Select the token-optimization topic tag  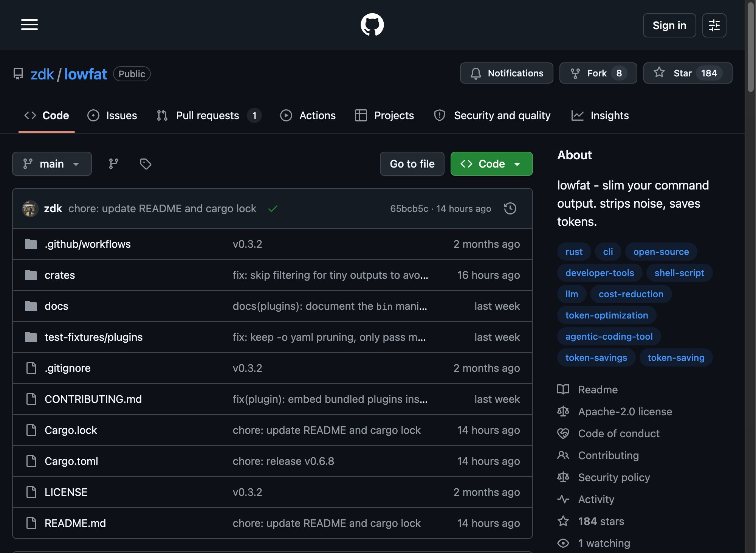tap(607, 315)
